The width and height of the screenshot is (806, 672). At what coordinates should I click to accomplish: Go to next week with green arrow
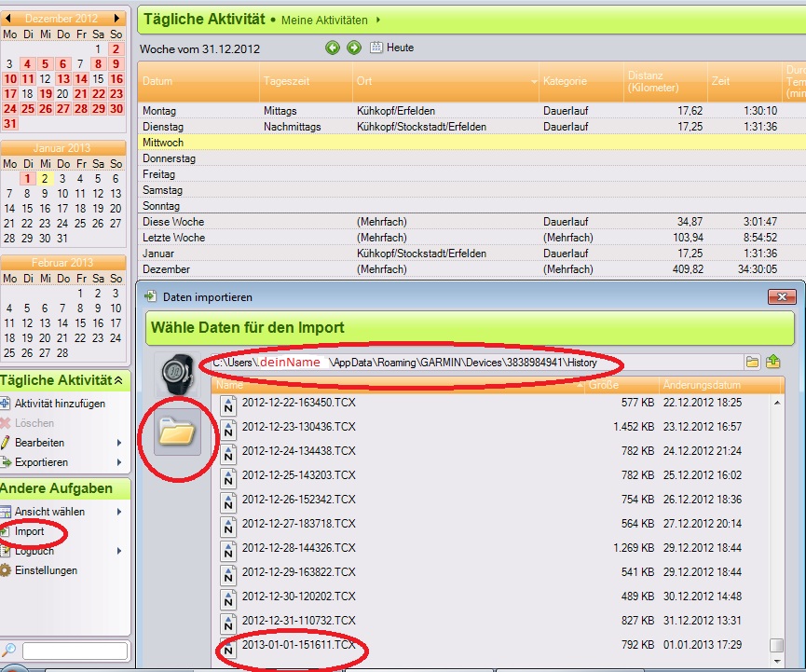tap(354, 48)
